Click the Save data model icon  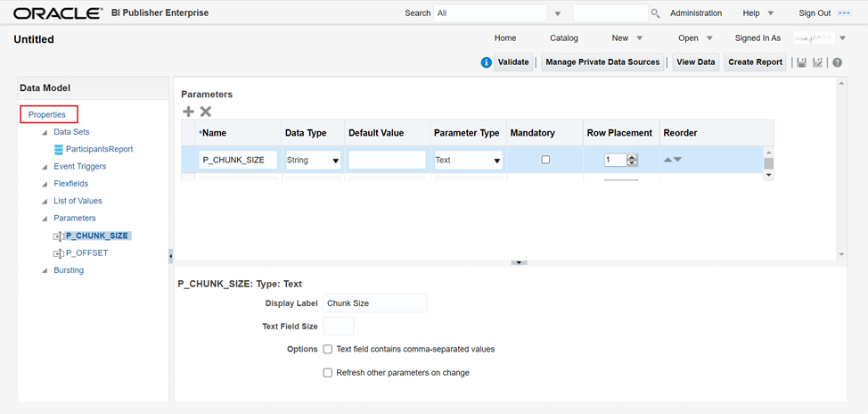click(802, 62)
